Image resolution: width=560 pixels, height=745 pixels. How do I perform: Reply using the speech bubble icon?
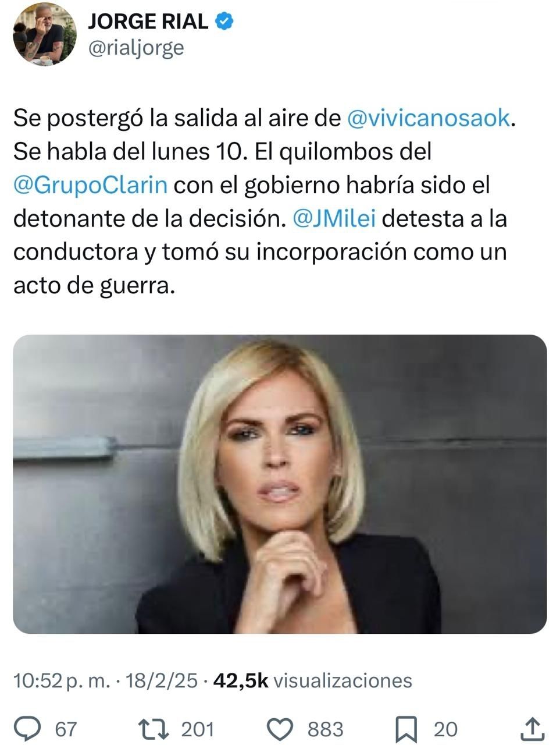pos(27,729)
